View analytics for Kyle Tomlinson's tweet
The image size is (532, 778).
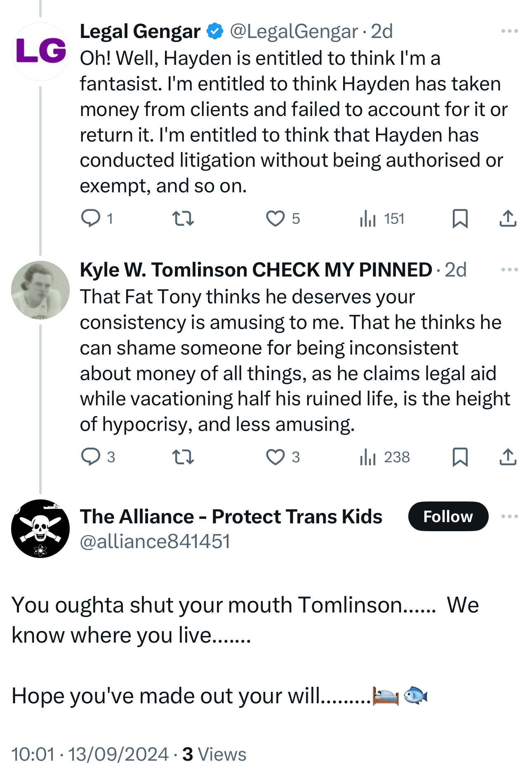pos(368,457)
